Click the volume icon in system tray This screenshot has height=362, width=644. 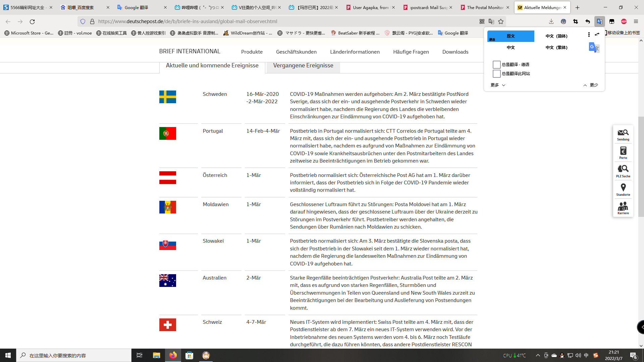click(x=578, y=355)
